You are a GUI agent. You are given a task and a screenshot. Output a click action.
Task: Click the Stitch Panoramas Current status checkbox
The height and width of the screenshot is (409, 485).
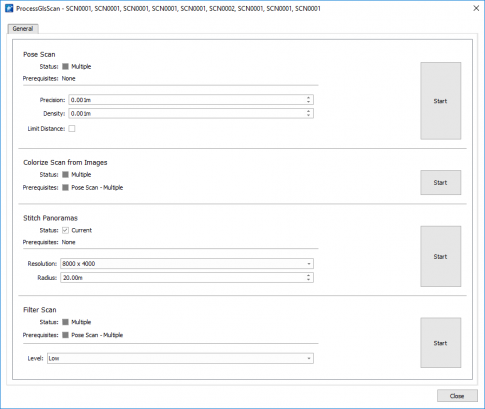coord(65,230)
